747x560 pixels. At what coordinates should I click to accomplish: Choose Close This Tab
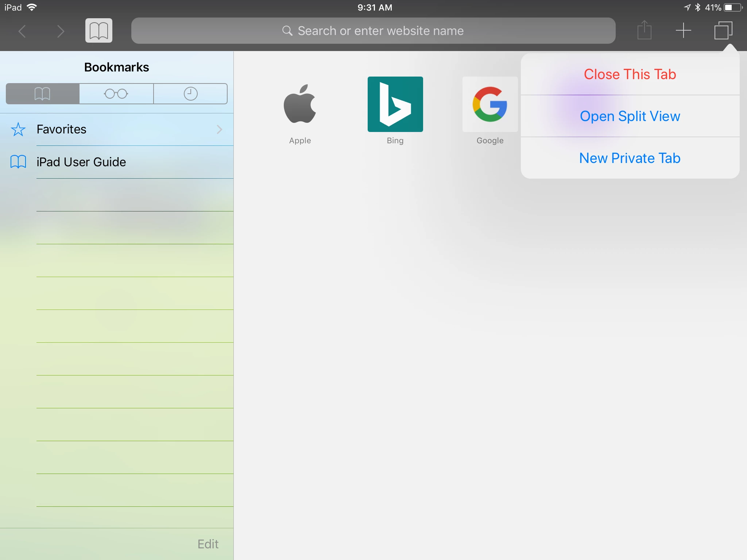[630, 74]
